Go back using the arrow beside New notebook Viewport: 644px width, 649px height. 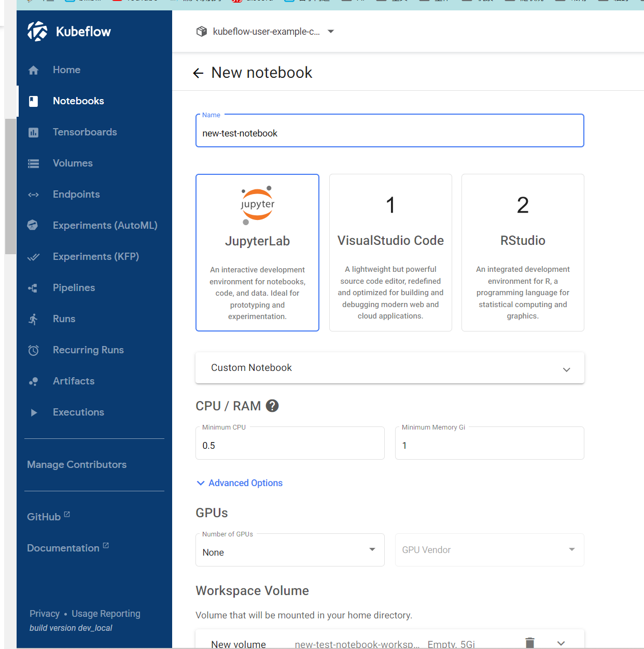198,73
